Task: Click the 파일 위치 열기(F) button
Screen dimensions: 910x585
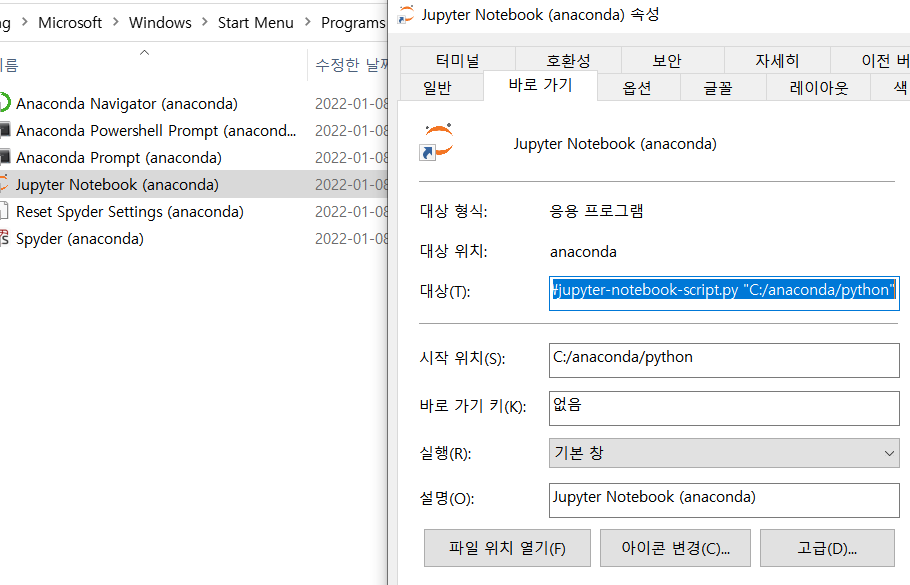Action: [x=507, y=548]
